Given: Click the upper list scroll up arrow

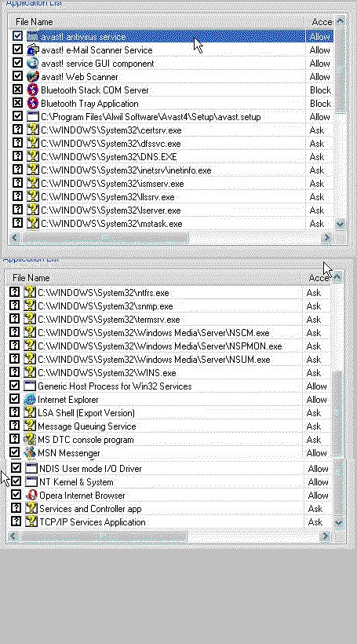Looking at the screenshot, I should [341, 22].
